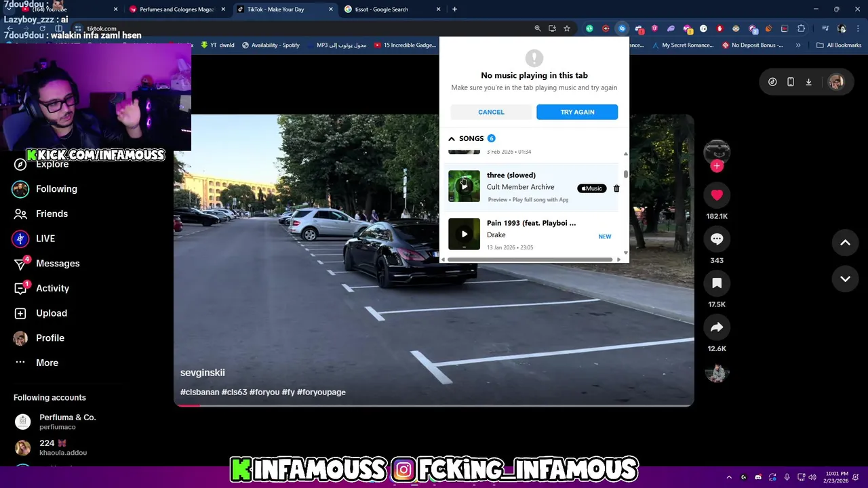Viewport: 868px width, 488px height.
Task: Open the creator avatar above the plus badge
Action: tap(717, 150)
